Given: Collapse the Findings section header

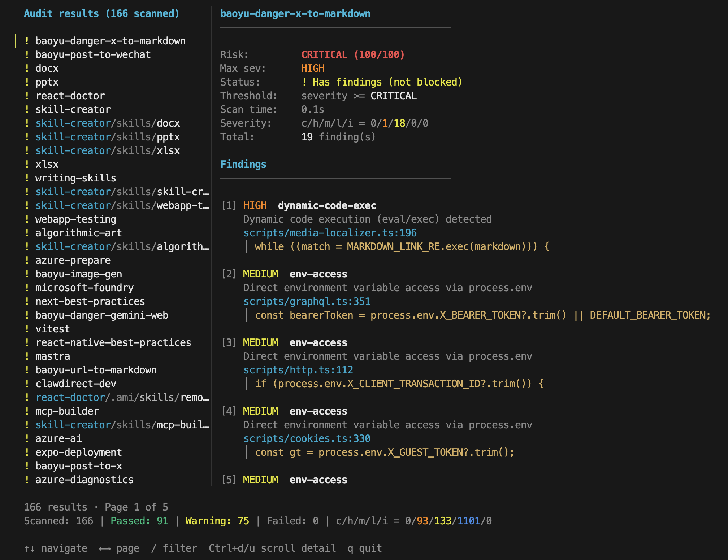Looking at the screenshot, I should (x=243, y=164).
